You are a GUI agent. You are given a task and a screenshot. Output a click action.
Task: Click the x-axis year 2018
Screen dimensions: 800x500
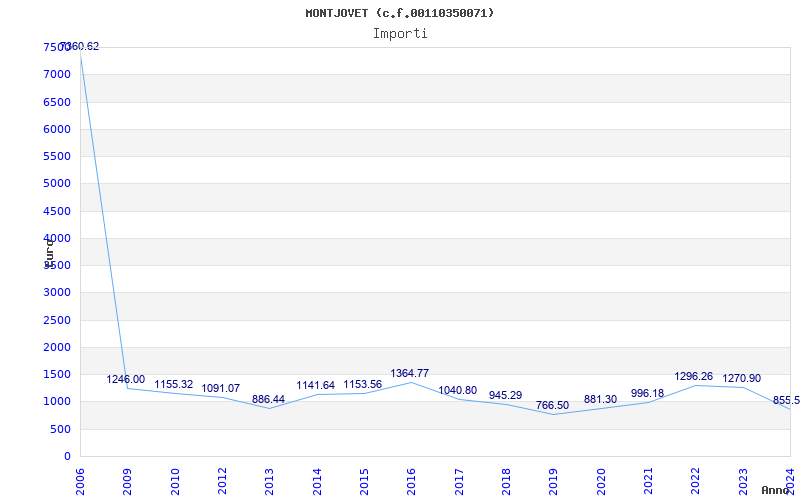click(x=506, y=482)
